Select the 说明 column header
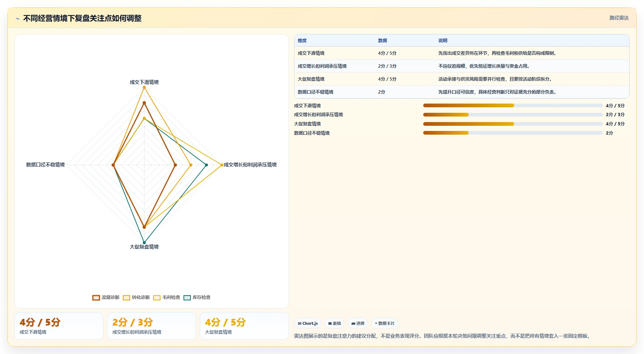644x354 pixels. tap(443, 41)
